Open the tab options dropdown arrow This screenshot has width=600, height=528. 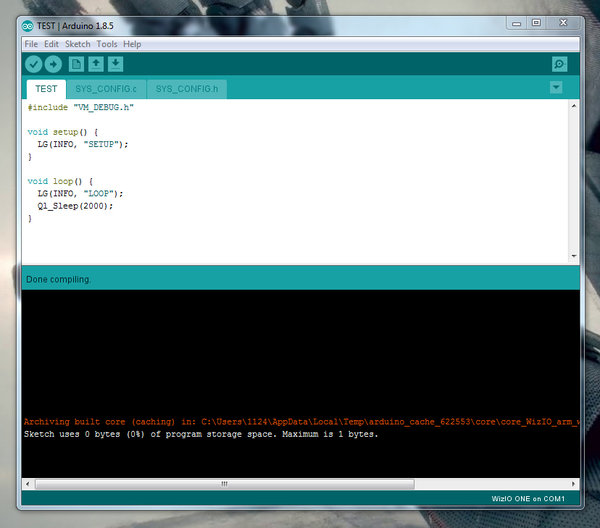[x=556, y=88]
